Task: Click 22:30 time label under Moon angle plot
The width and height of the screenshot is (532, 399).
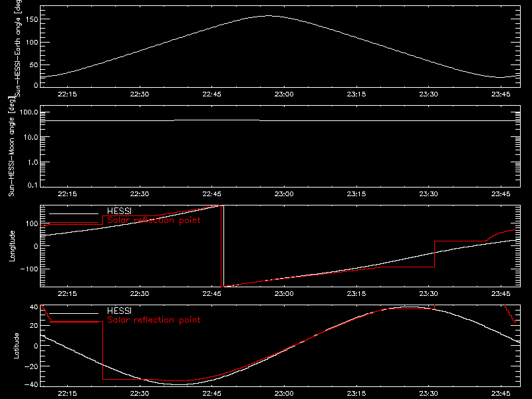Action: click(140, 194)
